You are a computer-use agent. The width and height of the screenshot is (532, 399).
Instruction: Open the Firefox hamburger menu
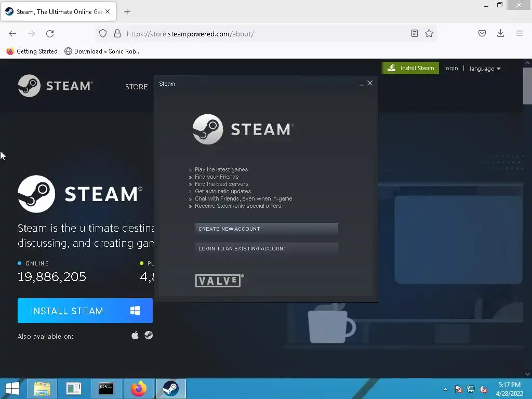coord(520,33)
